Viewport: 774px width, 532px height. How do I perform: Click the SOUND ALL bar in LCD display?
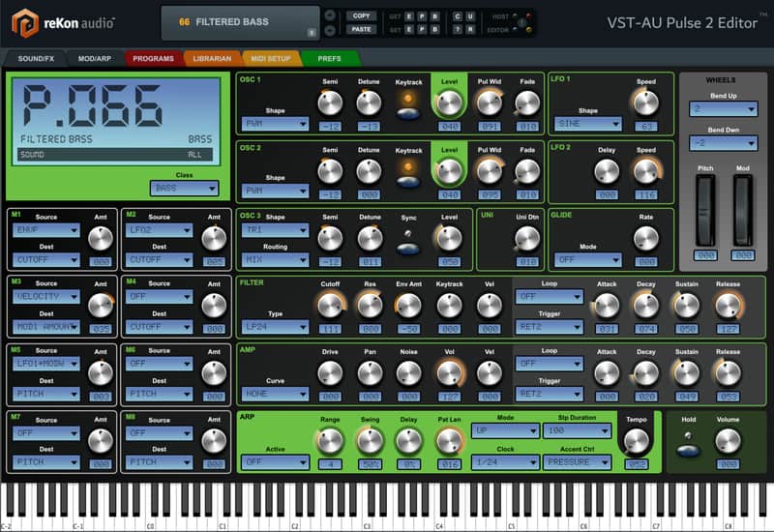(116, 155)
